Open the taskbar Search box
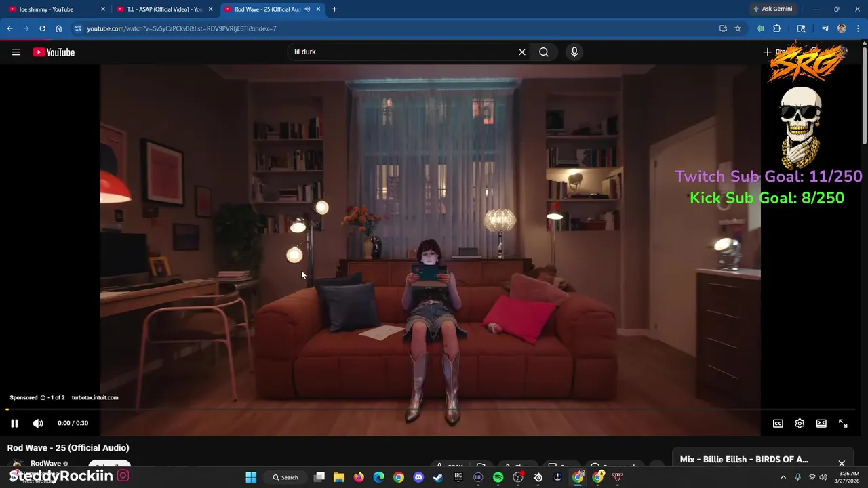 tap(285, 477)
